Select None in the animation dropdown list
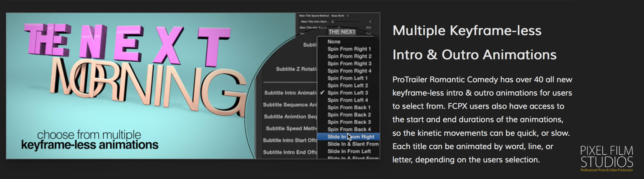The width and height of the screenshot is (644, 179). click(334, 42)
